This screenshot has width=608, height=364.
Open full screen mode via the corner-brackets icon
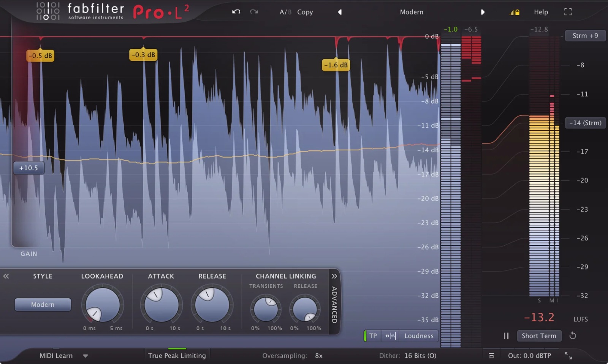pyautogui.click(x=568, y=12)
